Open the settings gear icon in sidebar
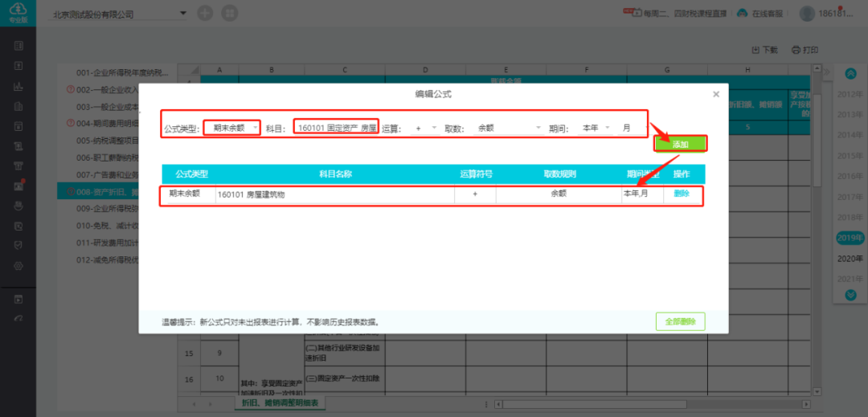Viewport: 868px width, 417px height. tap(18, 265)
